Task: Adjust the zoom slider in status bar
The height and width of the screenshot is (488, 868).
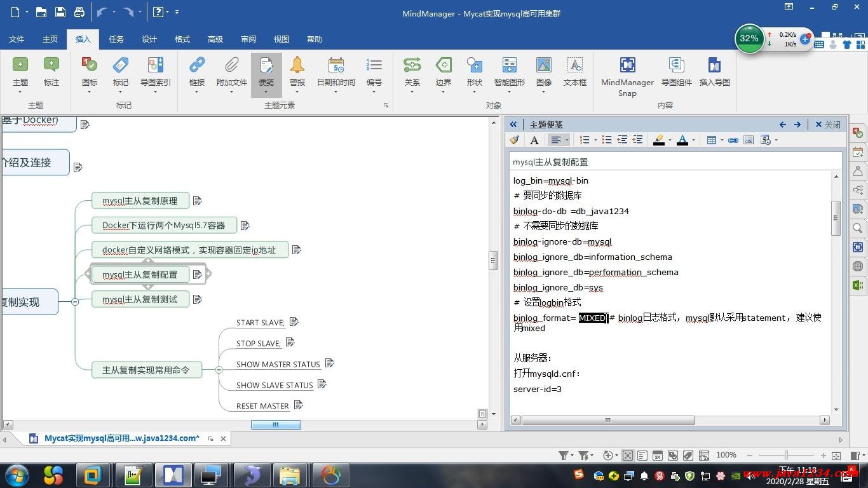Action: point(786,456)
